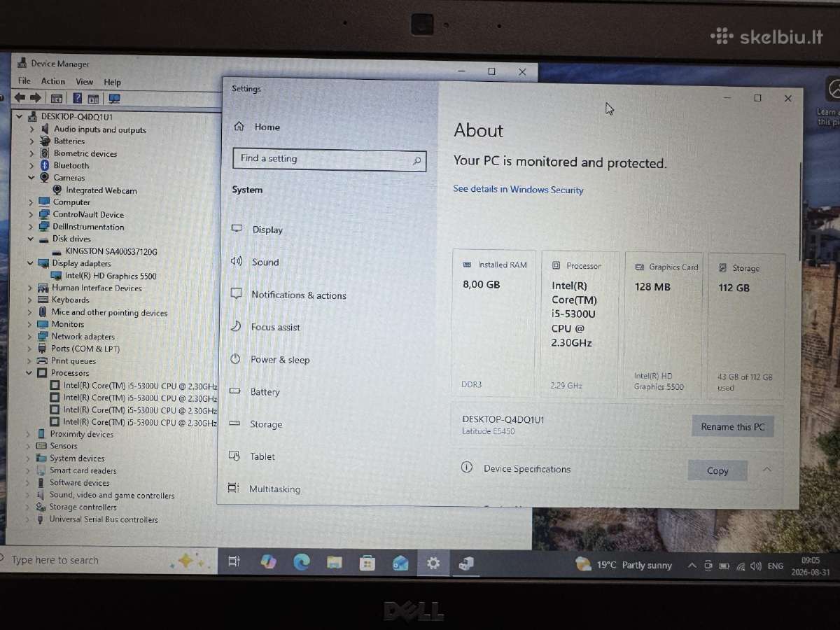Collapse the Cameras node

point(31,178)
